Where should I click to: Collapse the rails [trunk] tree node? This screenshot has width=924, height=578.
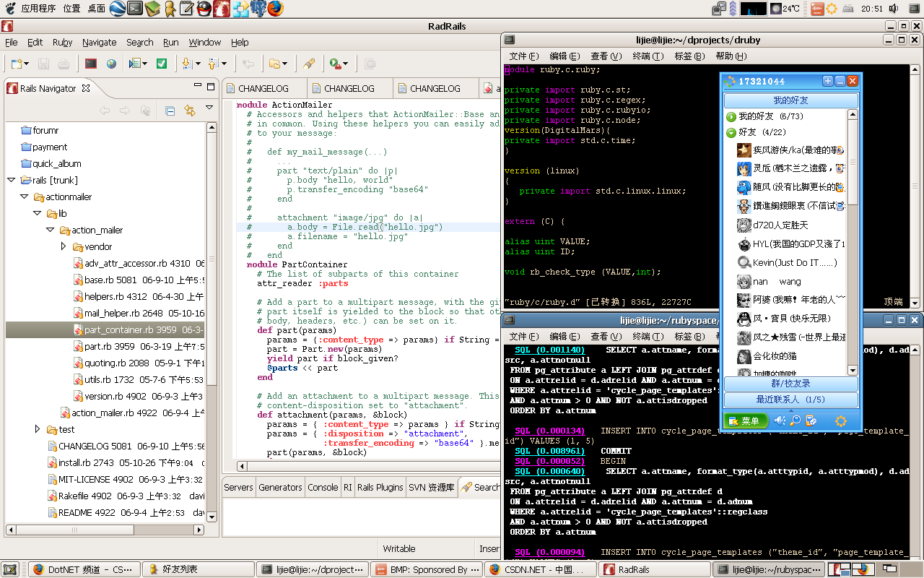[12, 180]
